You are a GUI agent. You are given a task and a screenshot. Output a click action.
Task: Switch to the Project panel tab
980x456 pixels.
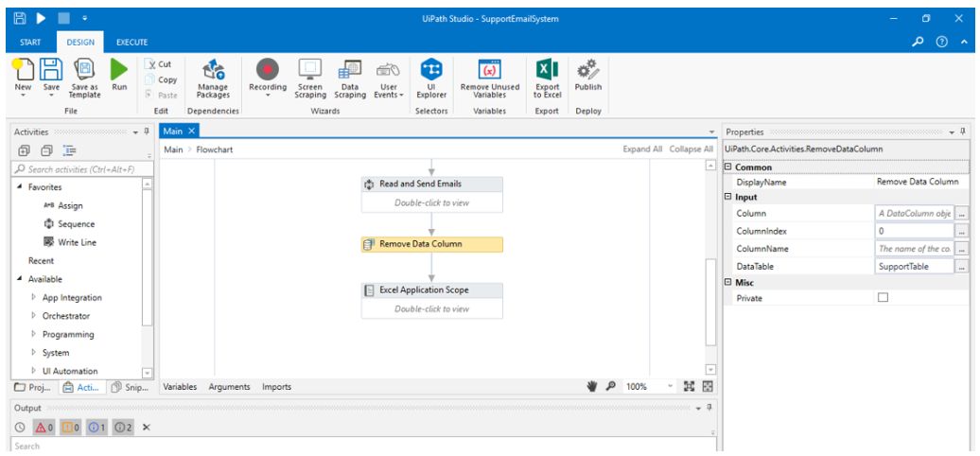[x=34, y=387]
